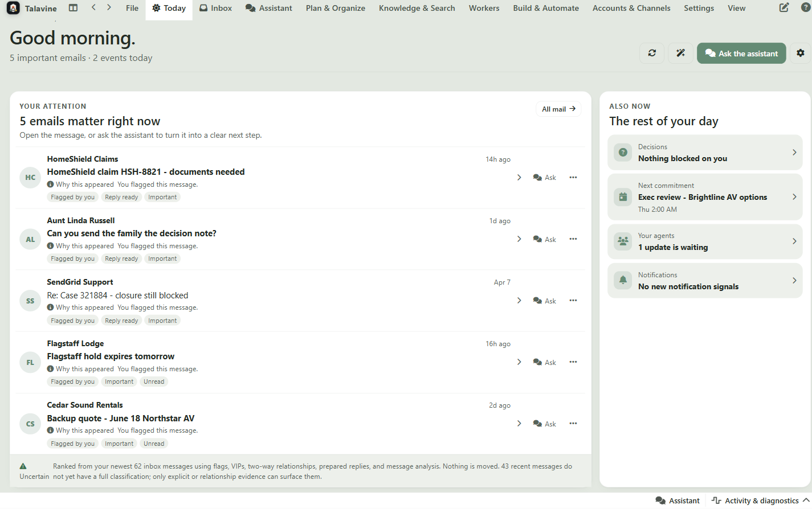Go back with the left arrow

click(93, 7)
